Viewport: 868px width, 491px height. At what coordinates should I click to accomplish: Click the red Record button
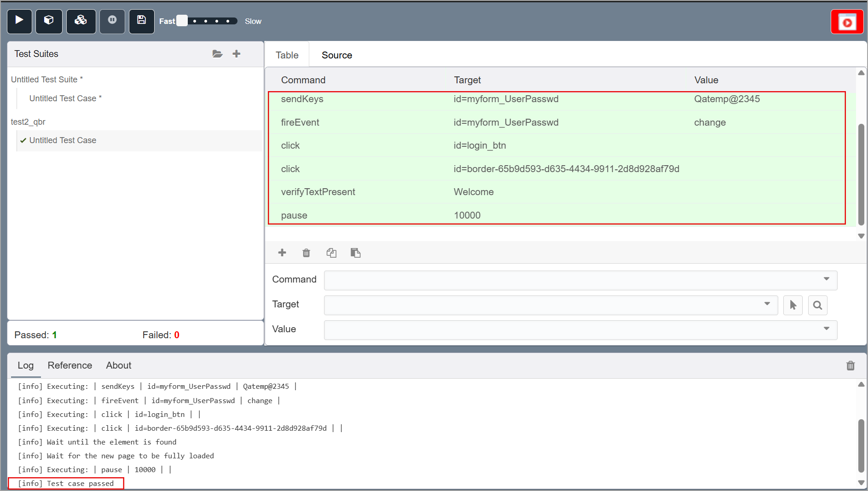[847, 22]
